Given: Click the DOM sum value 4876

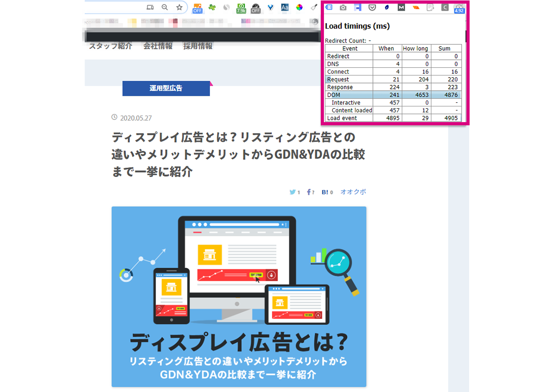Looking at the screenshot, I should click(x=450, y=95).
